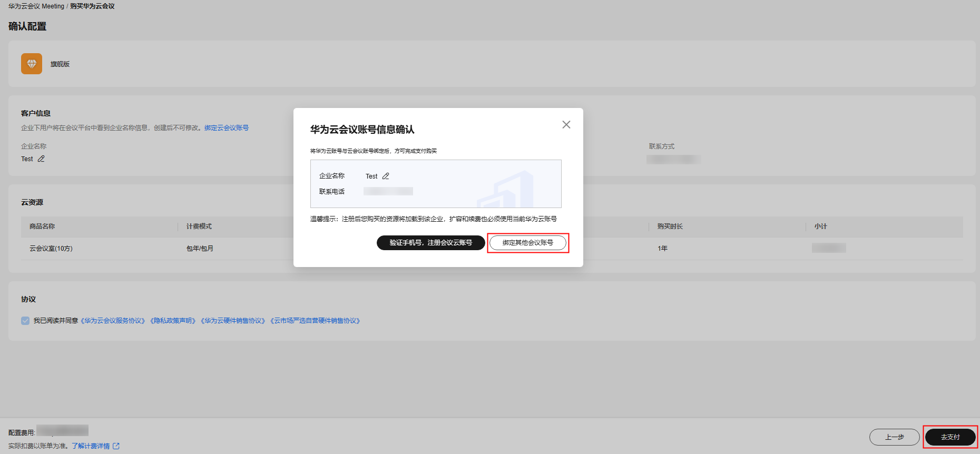Click the 确认配置 page heading
Image resolution: width=980 pixels, height=454 pixels.
[x=27, y=26]
